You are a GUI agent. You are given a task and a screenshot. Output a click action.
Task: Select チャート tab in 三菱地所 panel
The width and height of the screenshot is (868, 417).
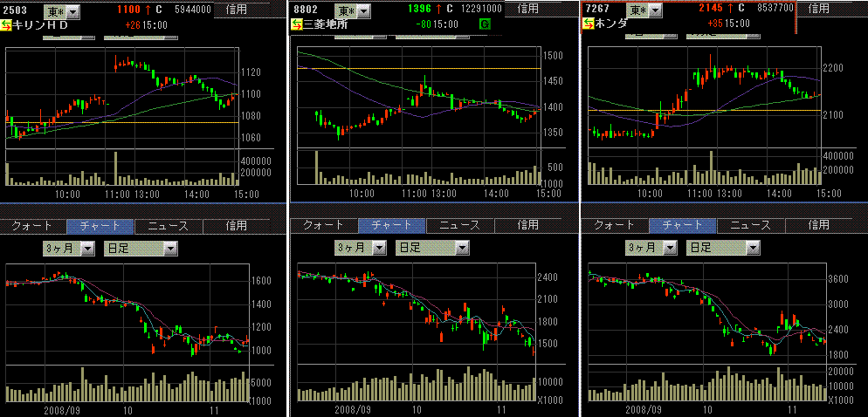click(x=392, y=225)
